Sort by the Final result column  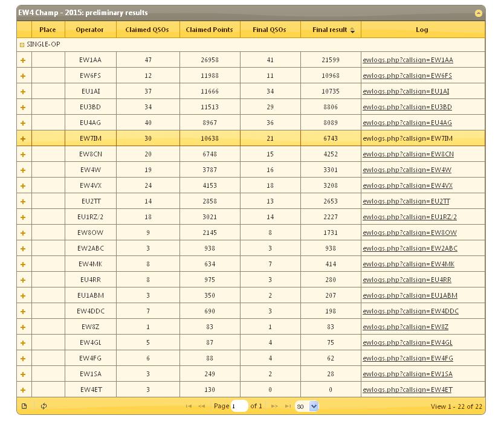tap(330, 30)
